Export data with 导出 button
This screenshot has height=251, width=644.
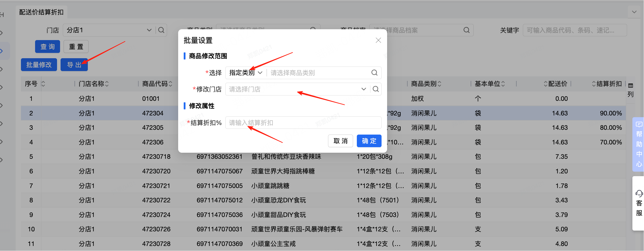coord(74,65)
